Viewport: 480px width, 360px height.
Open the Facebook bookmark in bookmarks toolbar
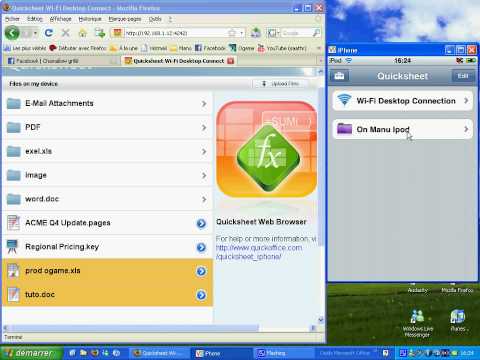[x=210, y=48]
